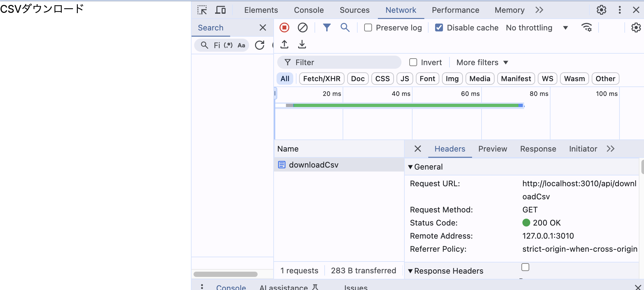Filter by Doc requests

358,79
